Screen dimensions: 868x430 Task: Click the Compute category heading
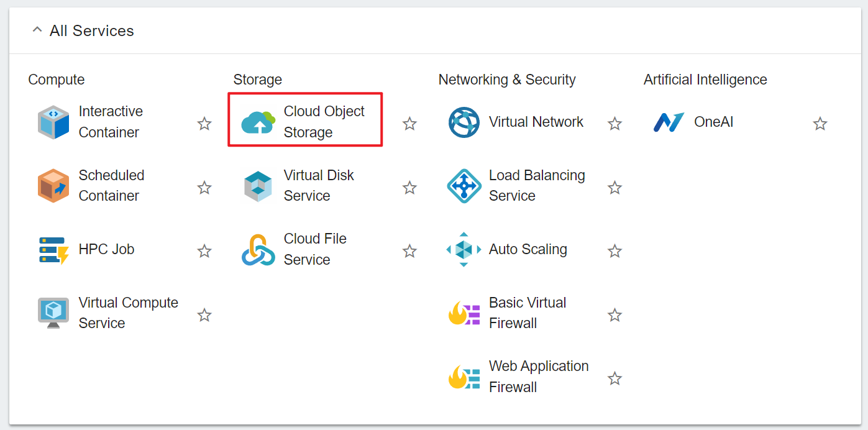57,80
